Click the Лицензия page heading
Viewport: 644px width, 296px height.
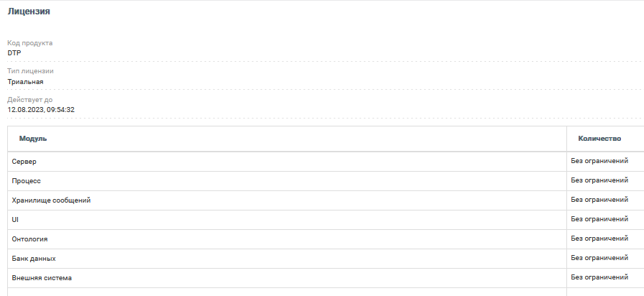29,11
